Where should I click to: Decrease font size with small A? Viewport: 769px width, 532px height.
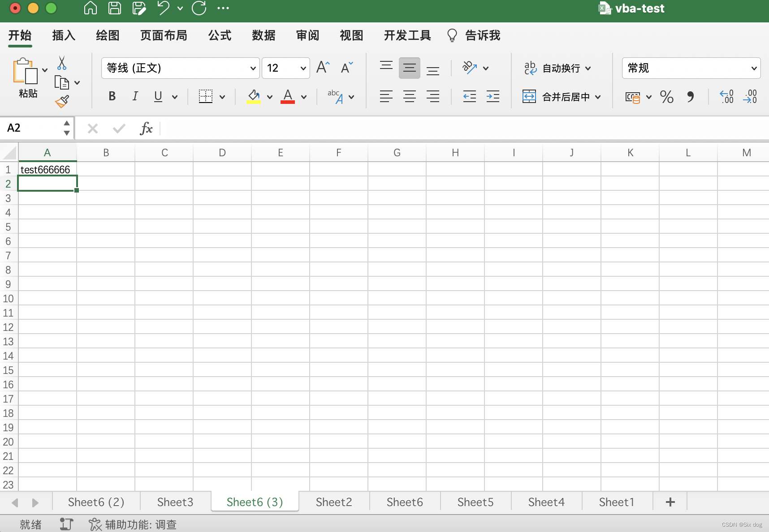click(x=347, y=68)
